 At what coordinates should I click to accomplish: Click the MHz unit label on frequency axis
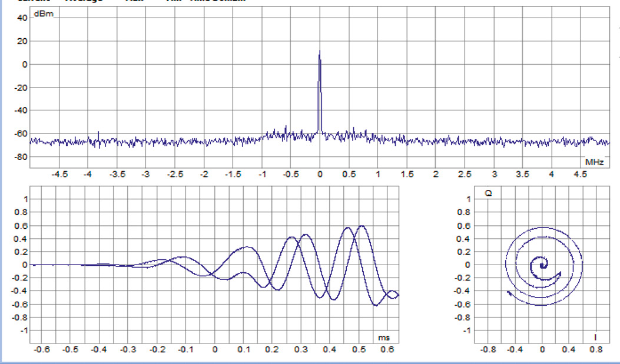(593, 161)
